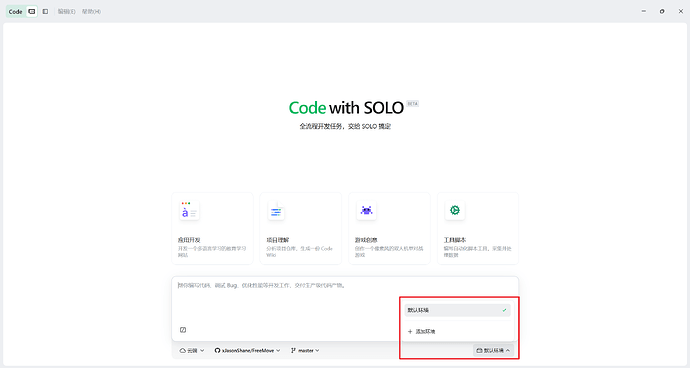Open the 云端 cloud location dropdown
Viewport: 690px width, 368px height.
(192, 350)
